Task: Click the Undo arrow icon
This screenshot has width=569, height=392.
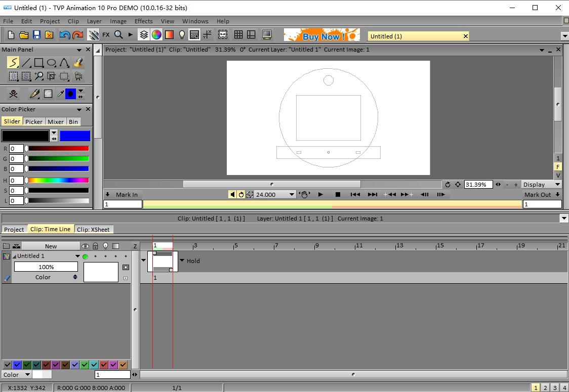Action: pos(65,35)
